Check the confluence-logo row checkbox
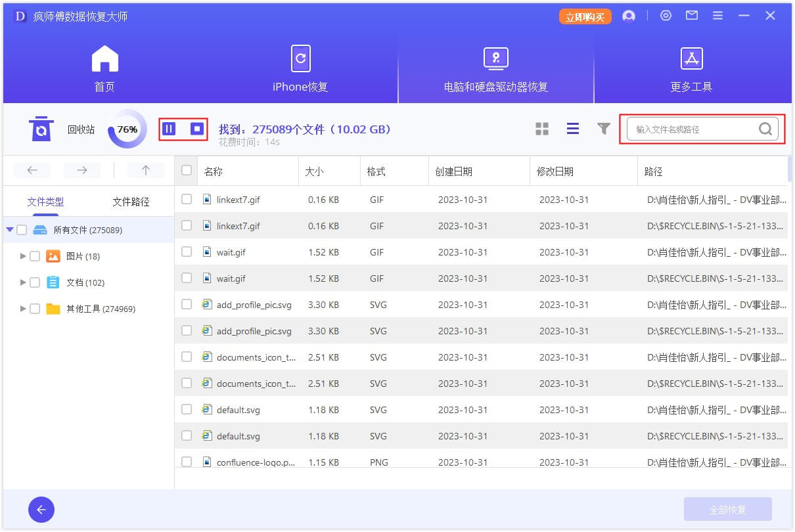The width and height of the screenshot is (795, 532). (187, 462)
